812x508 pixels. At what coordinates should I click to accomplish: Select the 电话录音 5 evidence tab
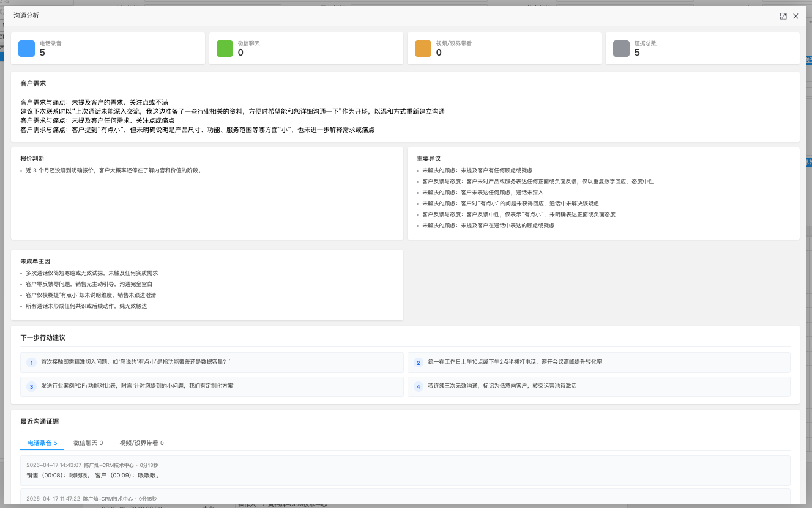[42, 443]
